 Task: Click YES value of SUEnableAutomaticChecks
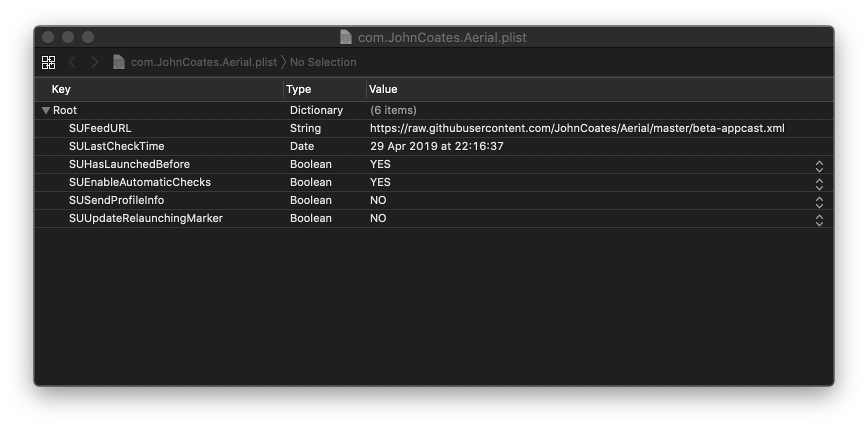point(380,182)
